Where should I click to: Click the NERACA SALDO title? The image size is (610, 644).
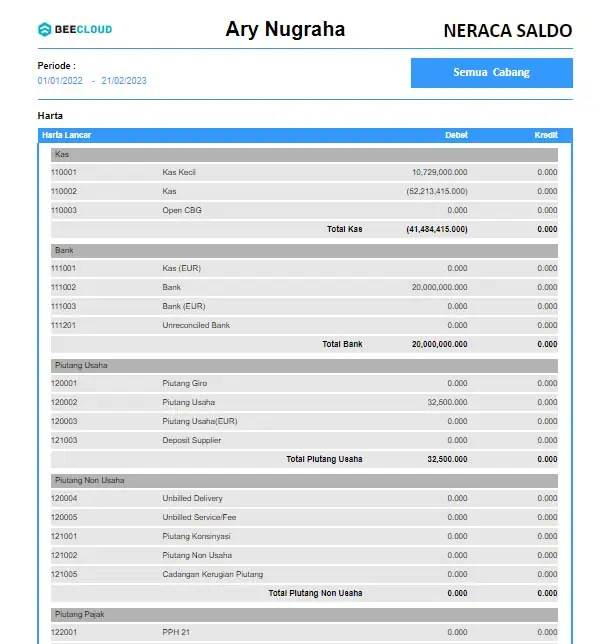point(508,31)
